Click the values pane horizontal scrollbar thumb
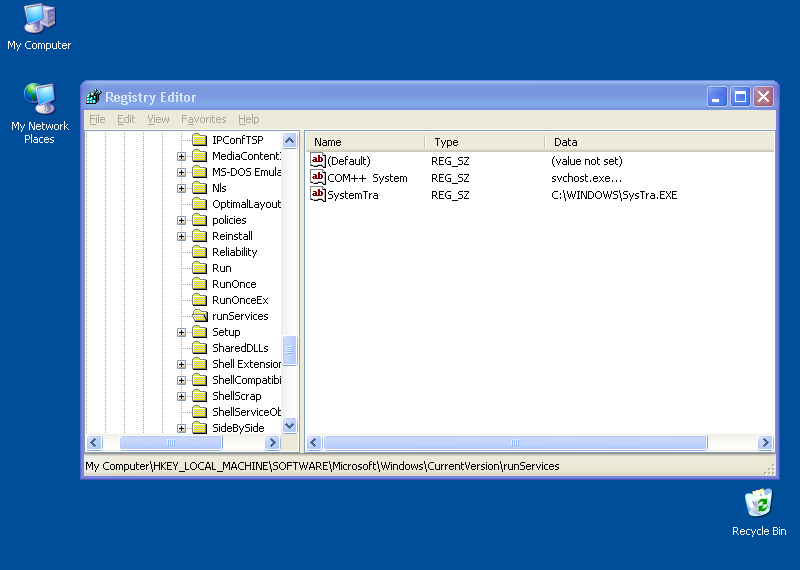 (515, 442)
